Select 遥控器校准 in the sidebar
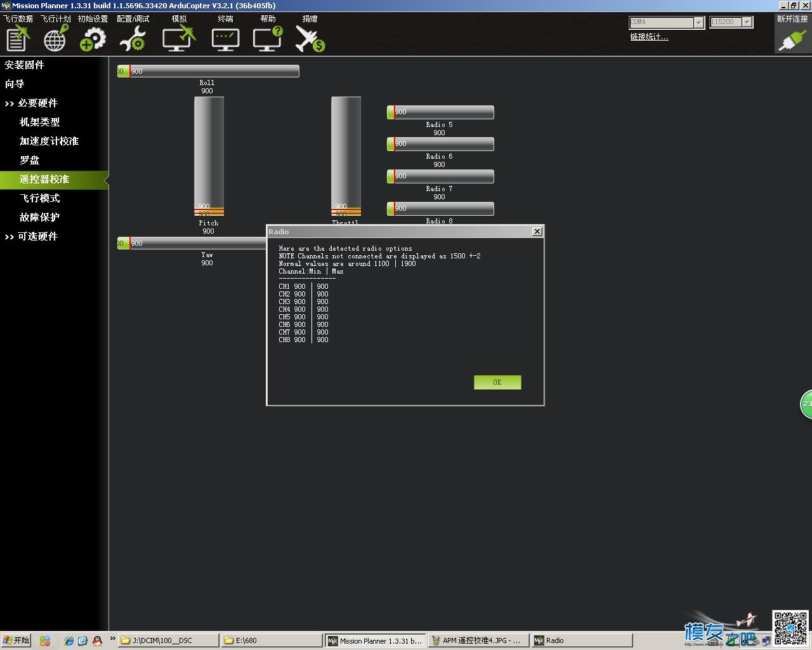The width and height of the screenshot is (812, 650). tap(54, 180)
